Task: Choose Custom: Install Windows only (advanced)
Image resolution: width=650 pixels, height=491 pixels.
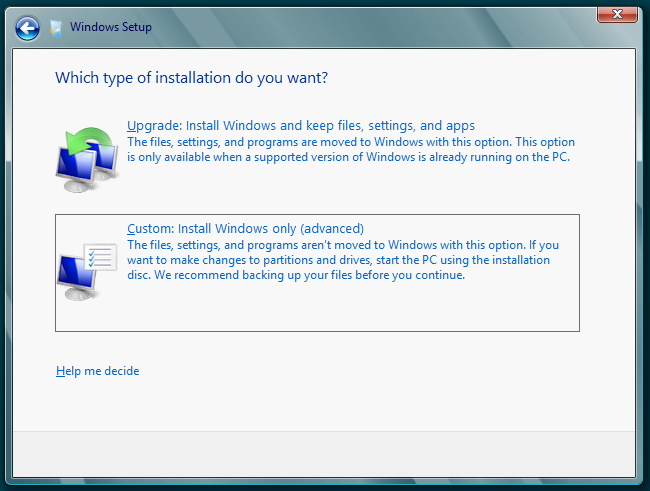Action: 245,228
